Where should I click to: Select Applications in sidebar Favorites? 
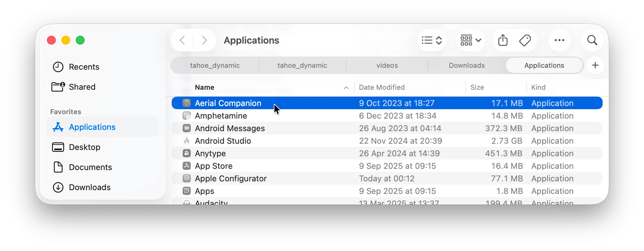tap(103, 127)
